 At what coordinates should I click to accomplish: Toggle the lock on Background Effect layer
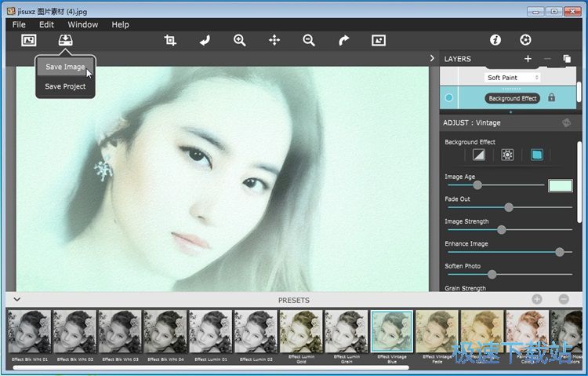click(551, 98)
